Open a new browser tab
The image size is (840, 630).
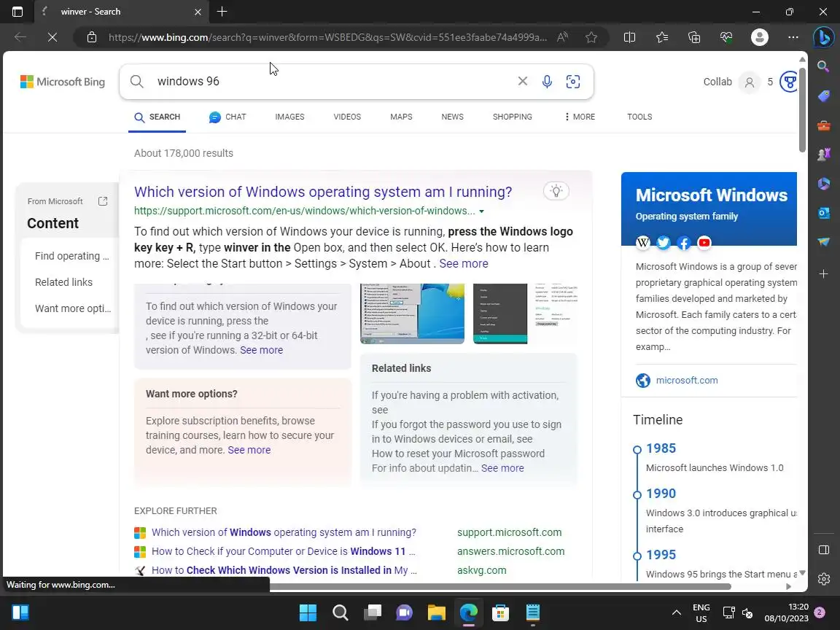(x=222, y=11)
